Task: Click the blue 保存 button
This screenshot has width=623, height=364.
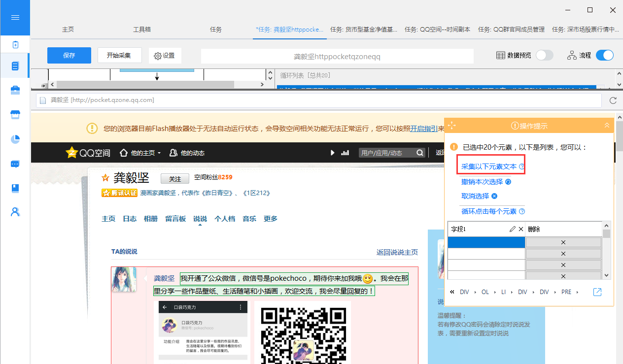Action: point(69,55)
